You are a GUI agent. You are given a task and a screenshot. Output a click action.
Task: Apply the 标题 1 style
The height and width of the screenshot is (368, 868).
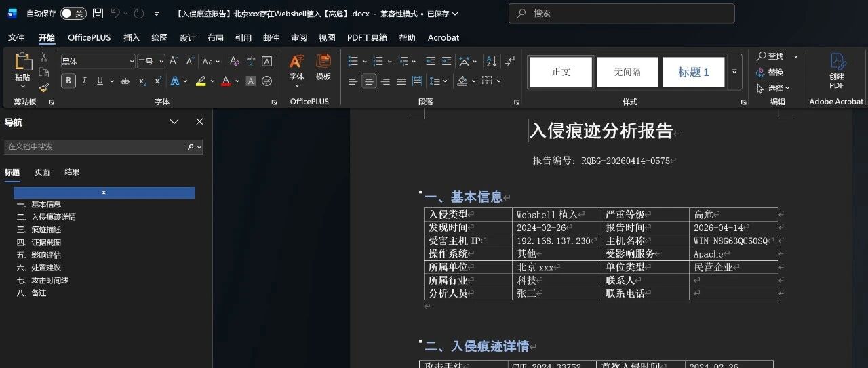click(694, 72)
